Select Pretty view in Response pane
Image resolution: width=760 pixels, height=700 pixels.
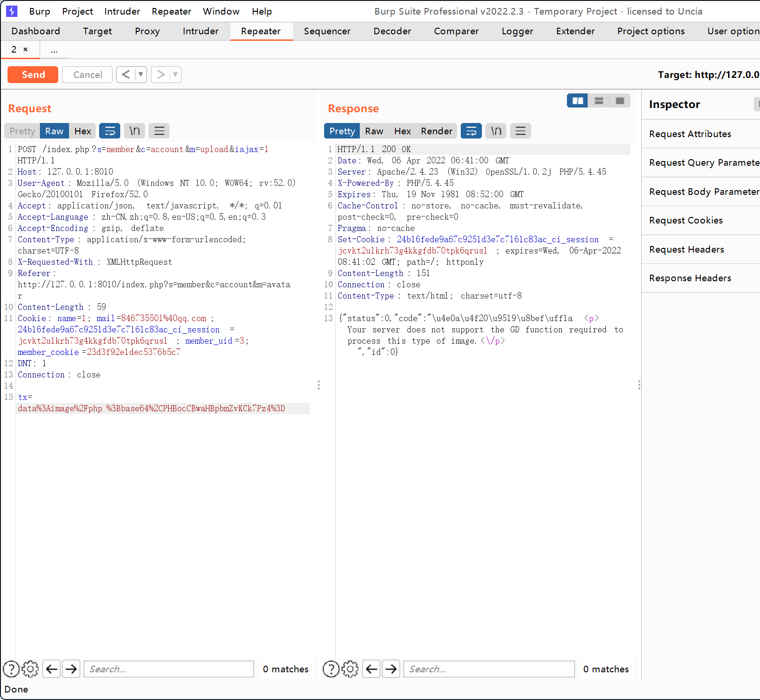click(x=342, y=131)
